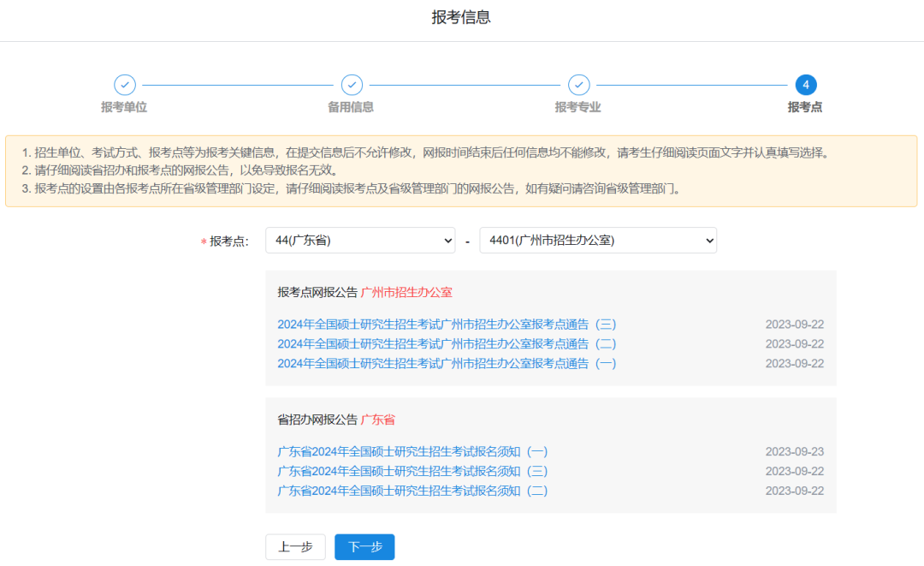Open the 4401(广州市招生办公室) exam site dropdown
This screenshot has height=566, width=924.
[x=597, y=241]
